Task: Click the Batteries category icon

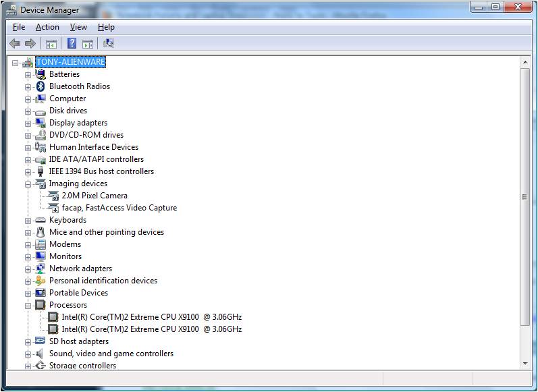Action: point(41,74)
